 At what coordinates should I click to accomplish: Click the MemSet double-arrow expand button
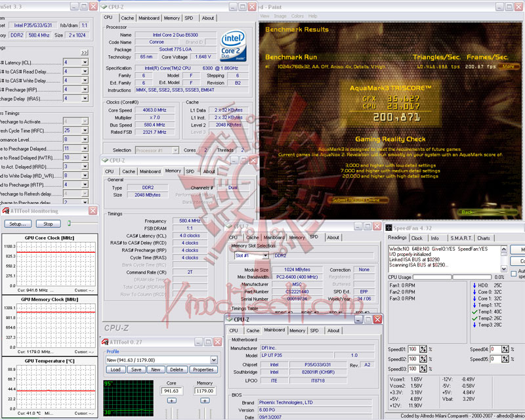coord(85,52)
